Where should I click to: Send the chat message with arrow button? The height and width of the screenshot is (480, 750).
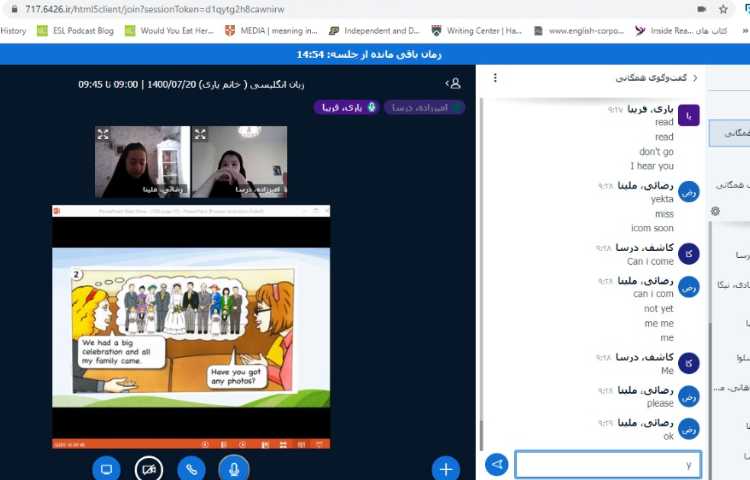tap(496, 465)
